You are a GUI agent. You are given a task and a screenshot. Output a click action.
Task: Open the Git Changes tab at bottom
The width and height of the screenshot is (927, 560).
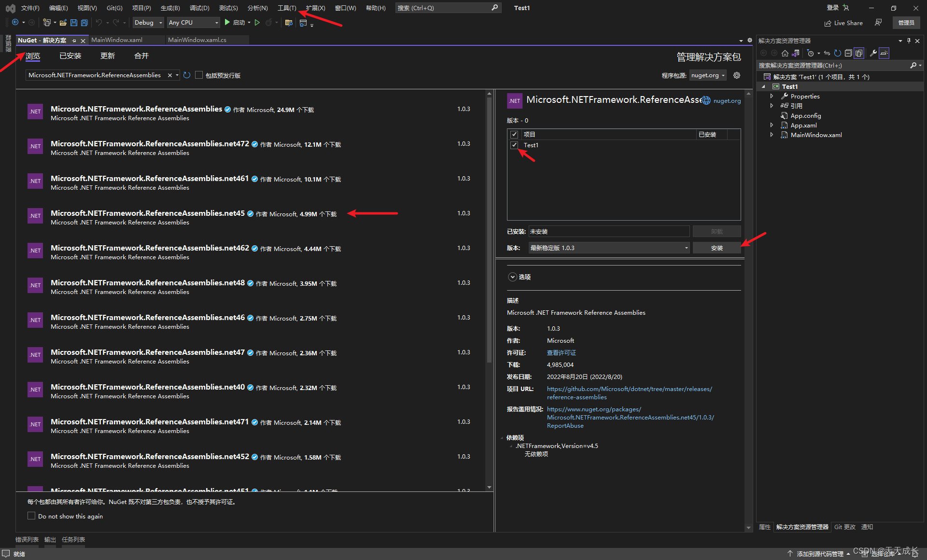tap(845, 527)
